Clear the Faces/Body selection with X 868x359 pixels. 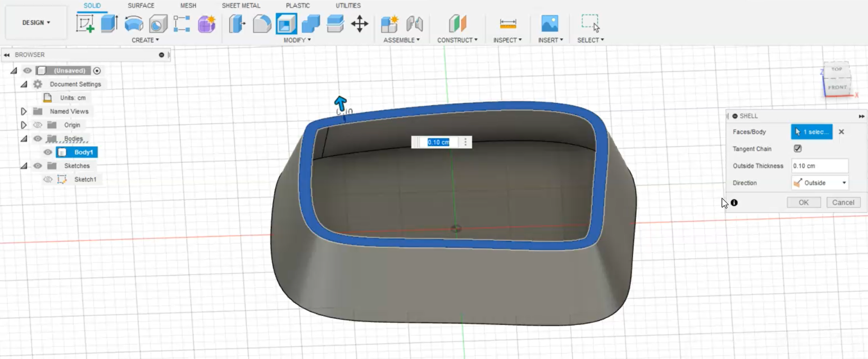[x=841, y=132]
